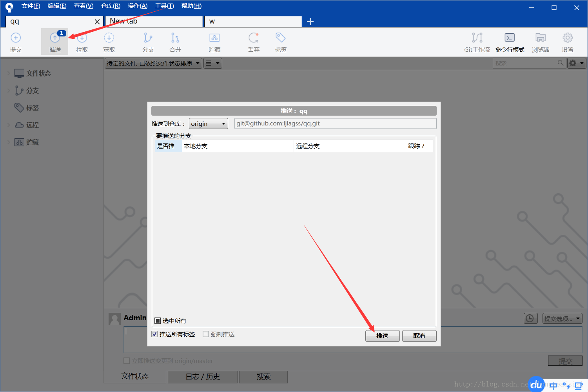Viewport: 588px width, 392px height.
Task: Open the Push (推送) toolbar icon
Action: 55,42
